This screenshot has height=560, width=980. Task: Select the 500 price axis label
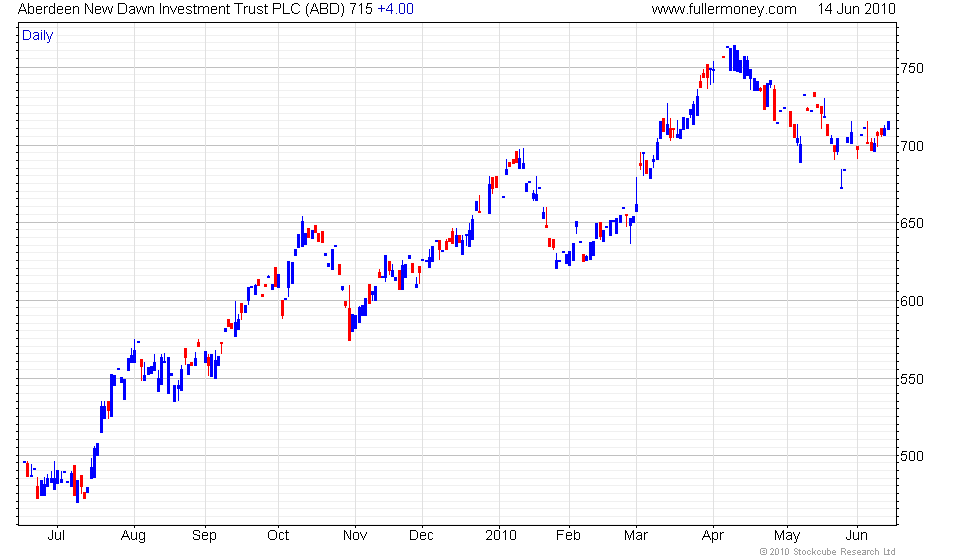tap(911, 456)
